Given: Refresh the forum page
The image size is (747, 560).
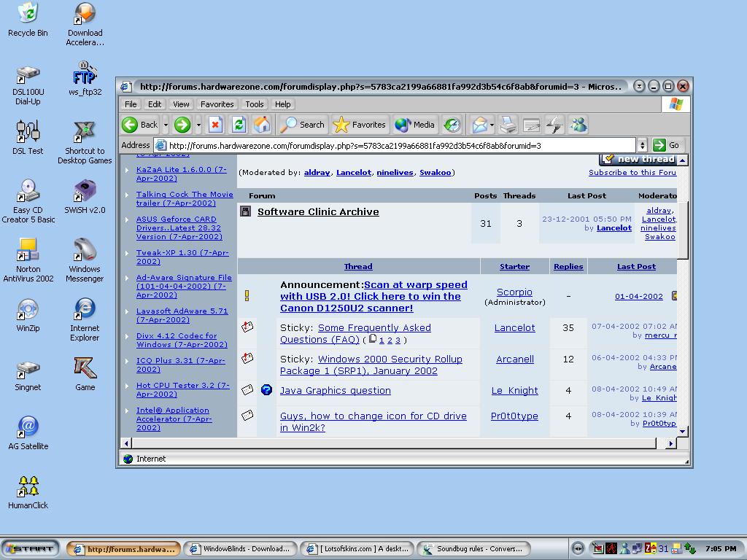Looking at the screenshot, I should (x=237, y=124).
